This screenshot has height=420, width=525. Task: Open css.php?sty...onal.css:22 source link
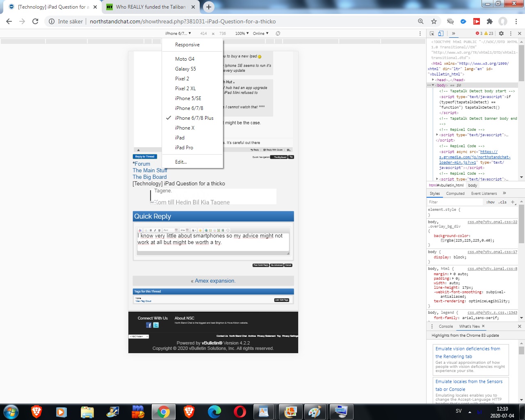click(x=492, y=222)
